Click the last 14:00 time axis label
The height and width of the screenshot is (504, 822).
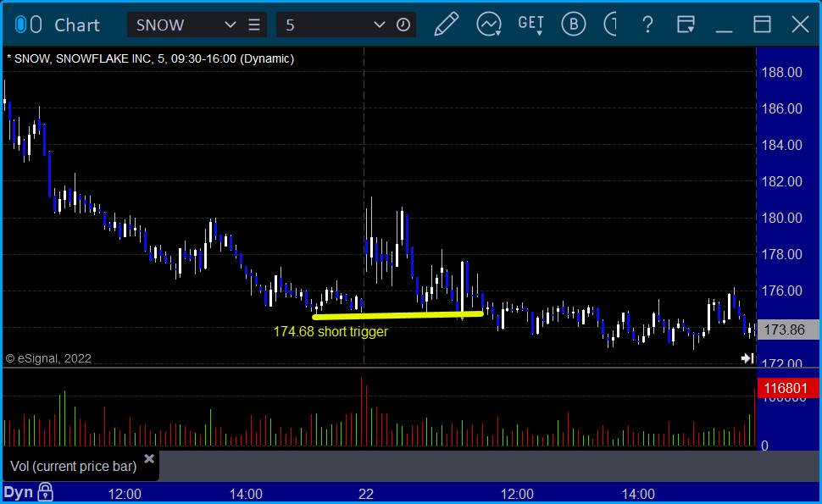(638, 494)
